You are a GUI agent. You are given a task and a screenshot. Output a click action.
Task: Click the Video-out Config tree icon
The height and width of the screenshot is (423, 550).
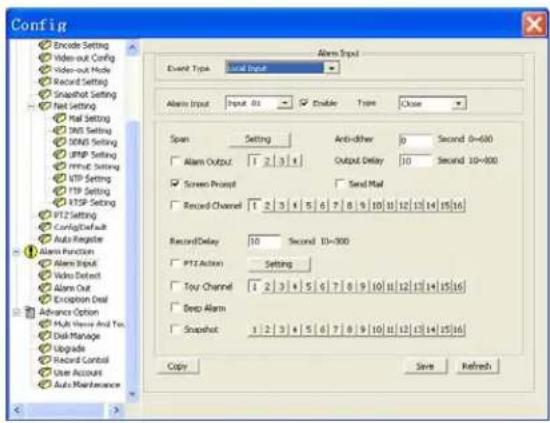tap(45, 57)
